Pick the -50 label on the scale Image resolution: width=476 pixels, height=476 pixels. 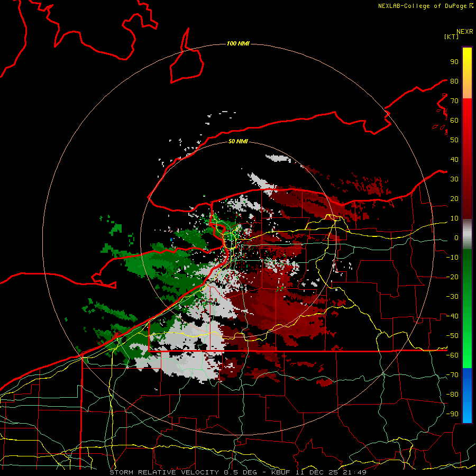(x=452, y=336)
